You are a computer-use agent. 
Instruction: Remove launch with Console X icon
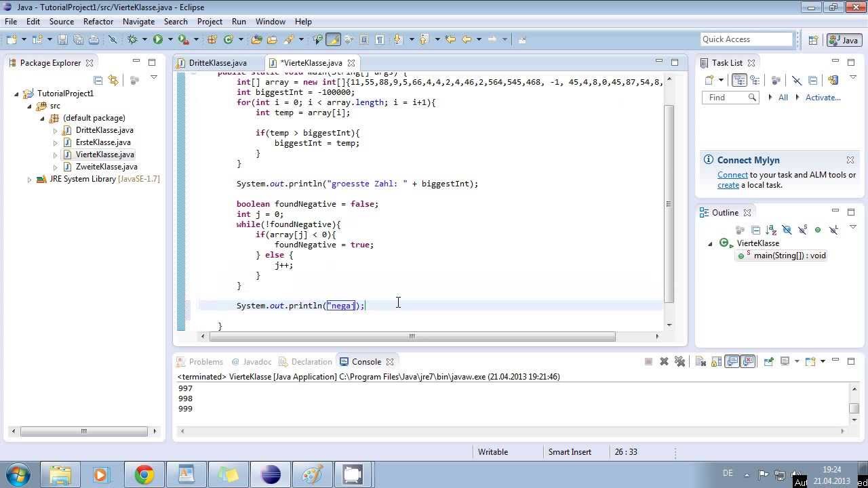click(x=664, y=362)
